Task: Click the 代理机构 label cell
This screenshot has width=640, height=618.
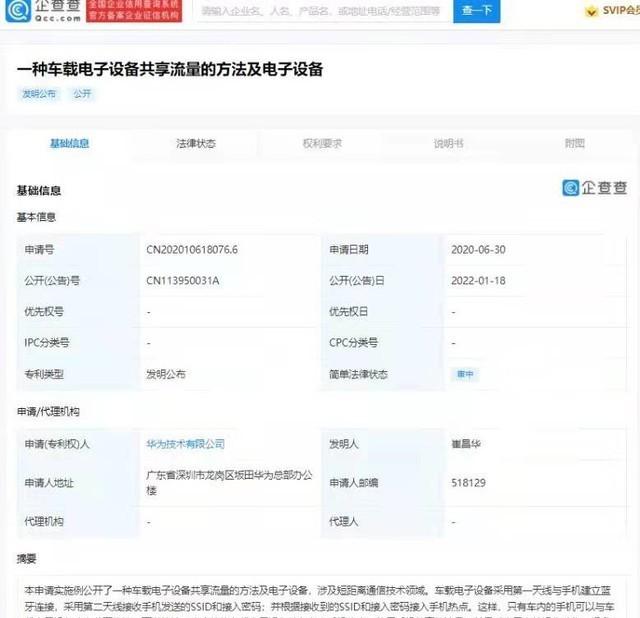Action: [x=78, y=521]
